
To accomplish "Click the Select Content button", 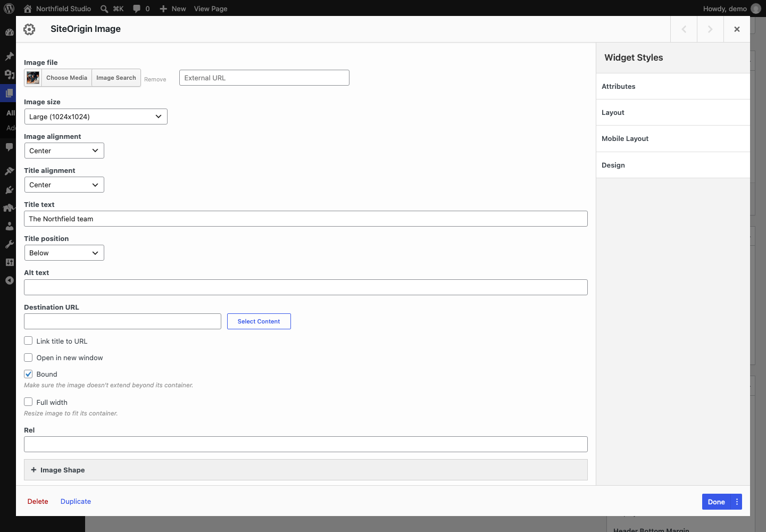I will [259, 321].
